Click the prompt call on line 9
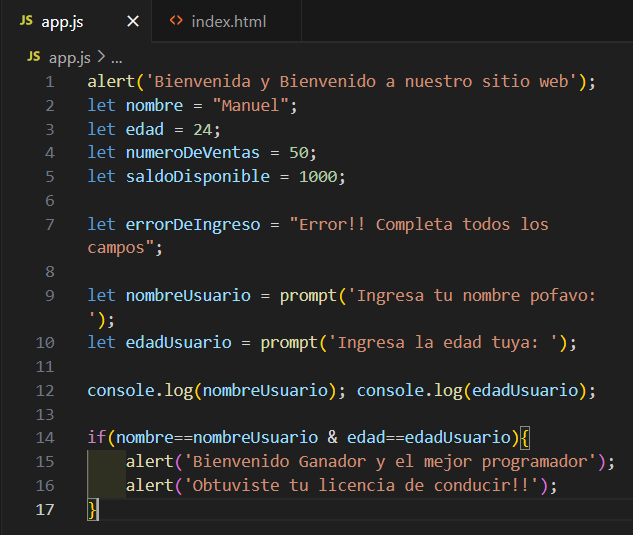Screen dimensions: 633x535 pos(308,296)
